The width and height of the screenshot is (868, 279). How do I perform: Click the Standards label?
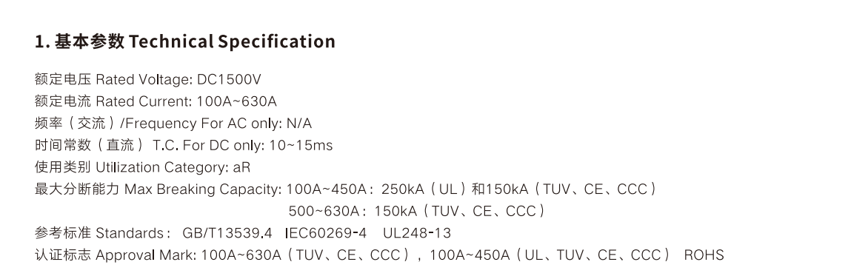[x=130, y=233]
